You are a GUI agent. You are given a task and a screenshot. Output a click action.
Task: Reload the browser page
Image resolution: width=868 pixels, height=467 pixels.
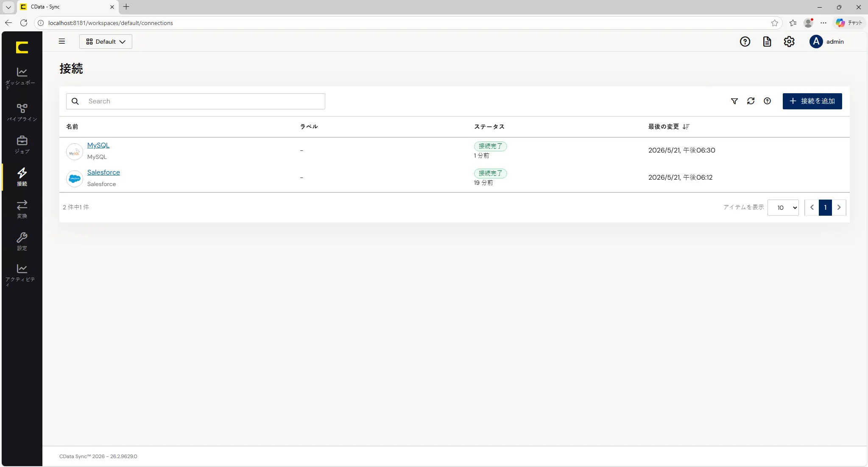24,23
